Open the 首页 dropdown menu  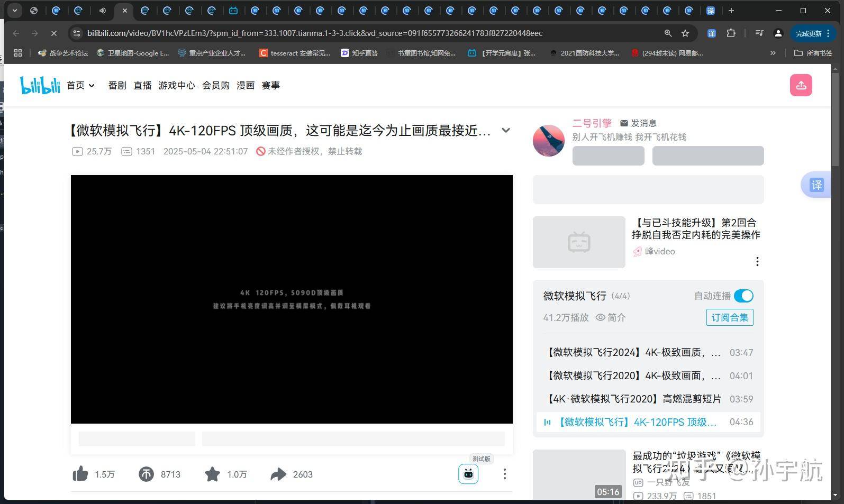pyautogui.click(x=81, y=85)
